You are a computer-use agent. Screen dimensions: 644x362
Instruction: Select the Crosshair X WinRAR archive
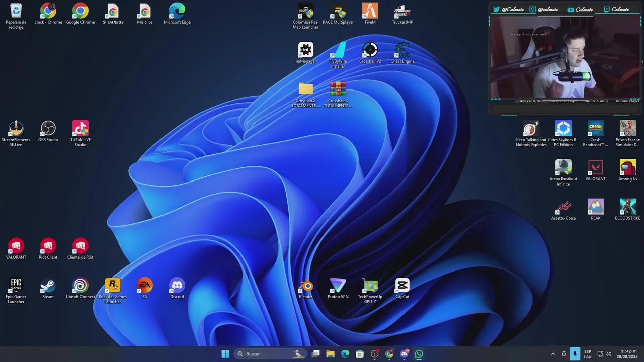(x=338, y=94)
